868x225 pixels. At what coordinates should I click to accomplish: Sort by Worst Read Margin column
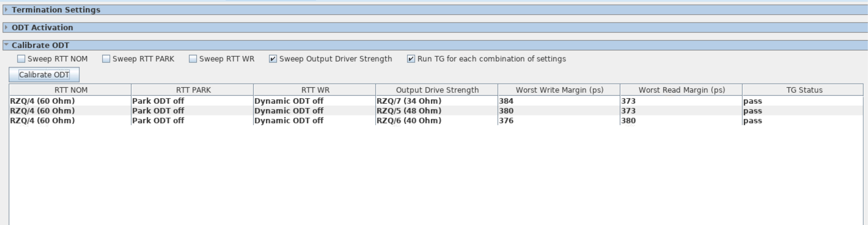point(681,90)
